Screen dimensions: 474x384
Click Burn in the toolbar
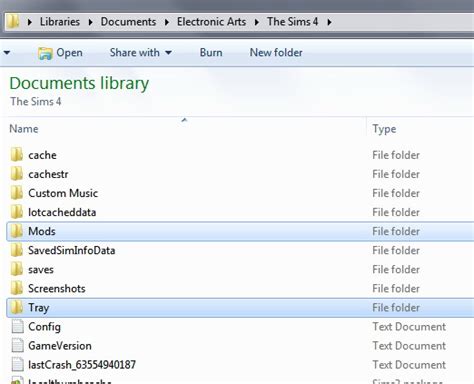(x=211, y=52)
